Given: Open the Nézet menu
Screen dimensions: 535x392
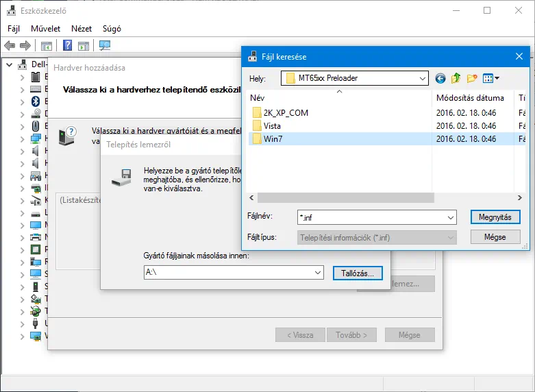Looking at the screenshot, I should click(x=82, y=29).
